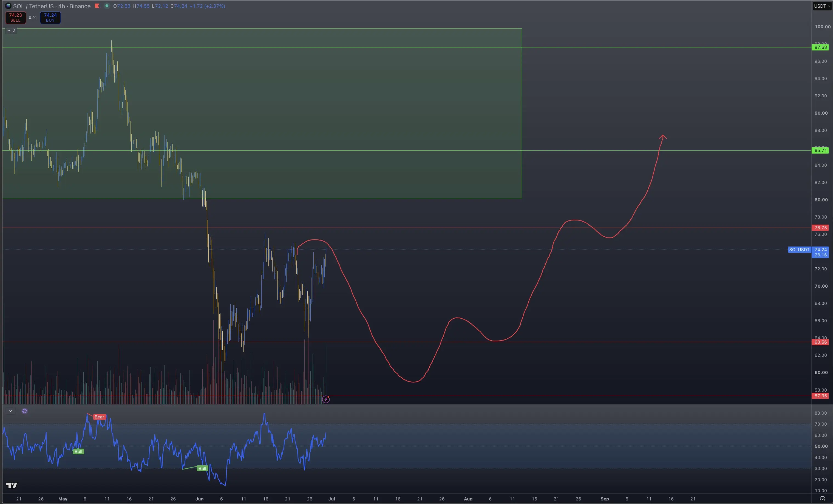The image size is (833, 504).
Task: Click the 28:16 bar countdown timer
Action: pos(820,255)
